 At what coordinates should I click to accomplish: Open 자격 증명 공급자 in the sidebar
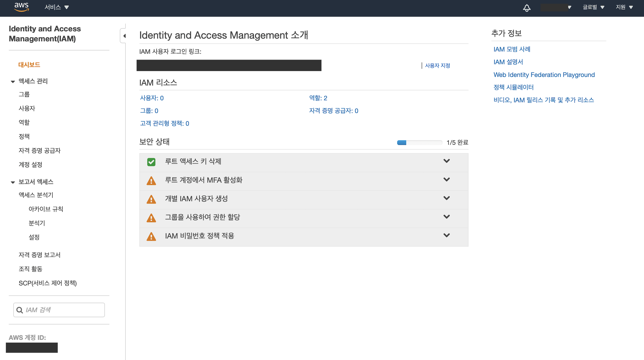pyautogui.click(x=40, y=151)
